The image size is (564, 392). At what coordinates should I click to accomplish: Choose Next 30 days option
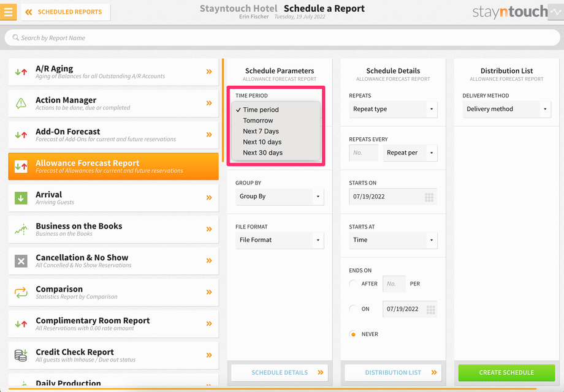276,153
